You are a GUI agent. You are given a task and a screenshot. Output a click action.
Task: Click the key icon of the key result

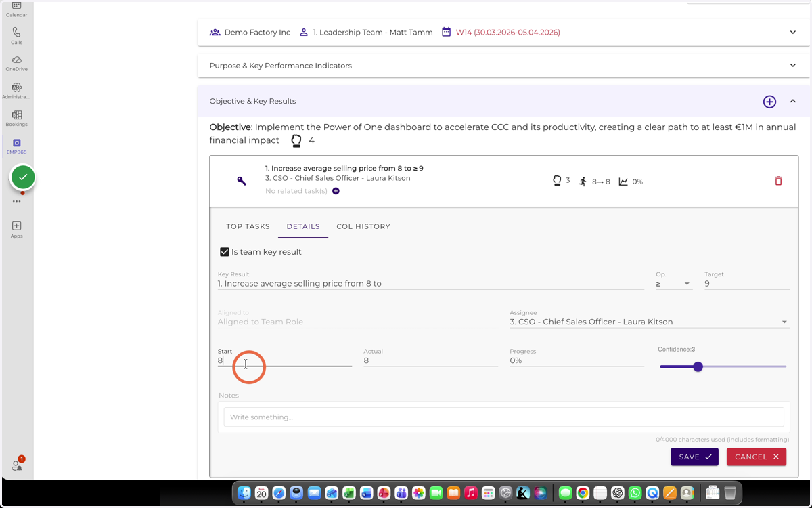[242, 181]
